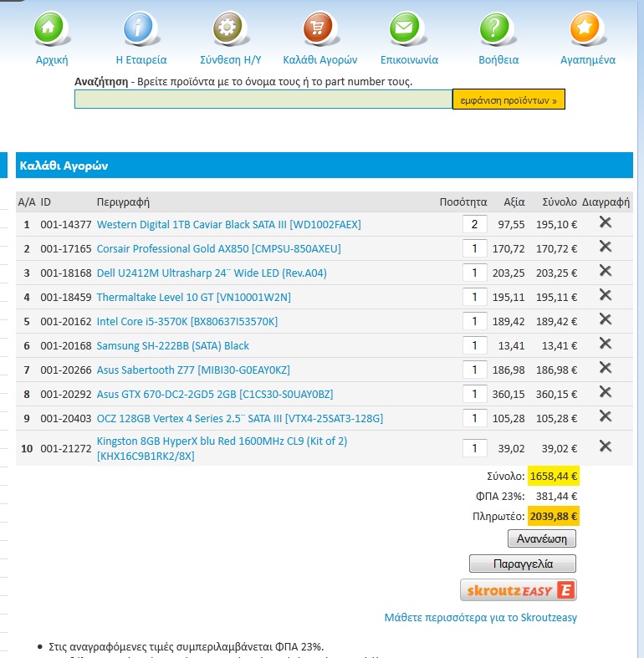Click the orange star favorites icon
644x658 pixels.
(x=585, y=28)
